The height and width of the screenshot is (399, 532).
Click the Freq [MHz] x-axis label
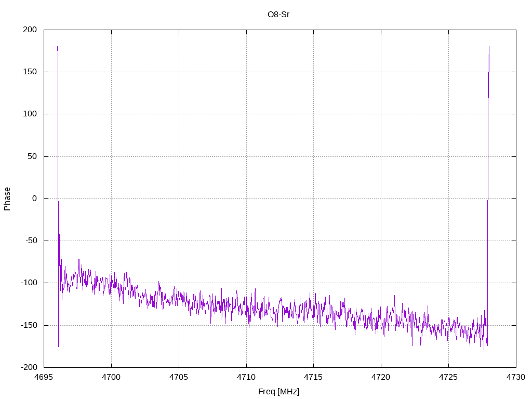click(278, 392)
